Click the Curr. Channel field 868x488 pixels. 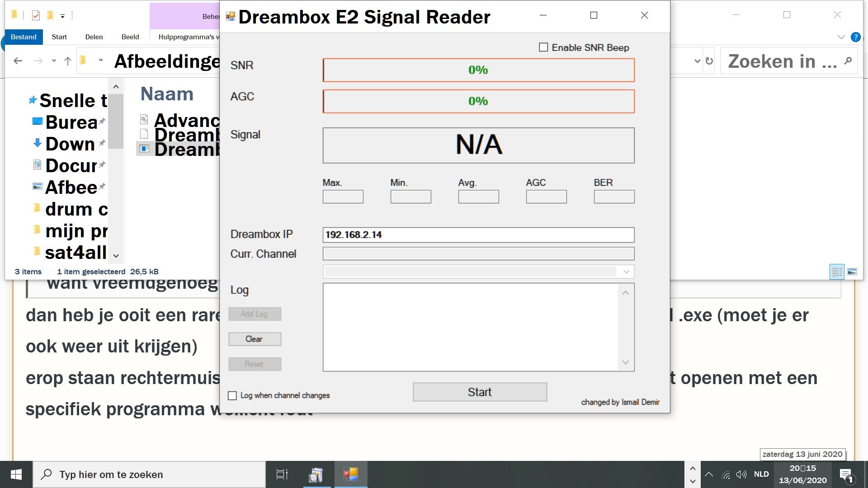point(478,254)
